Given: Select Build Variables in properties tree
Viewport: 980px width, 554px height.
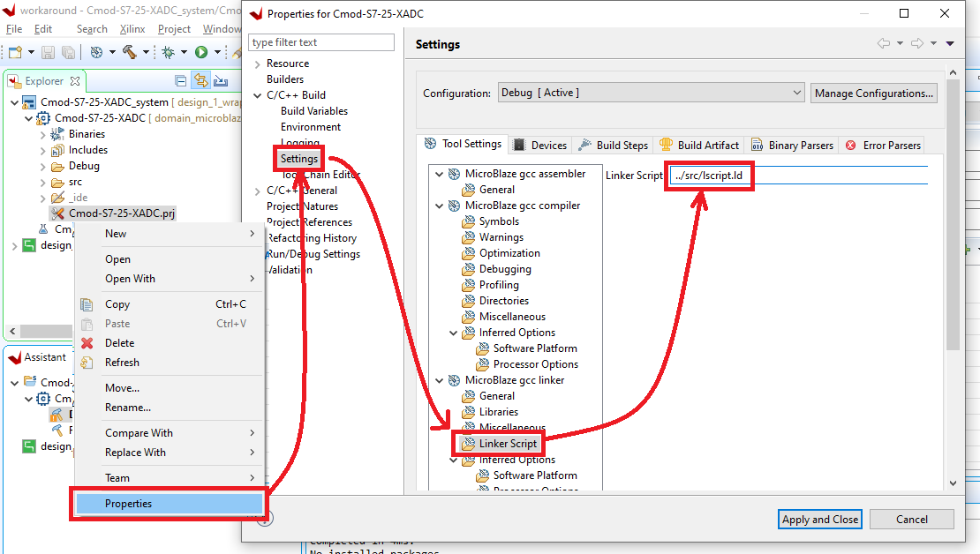Looking at the screenshot, I should tap(313, 111).
